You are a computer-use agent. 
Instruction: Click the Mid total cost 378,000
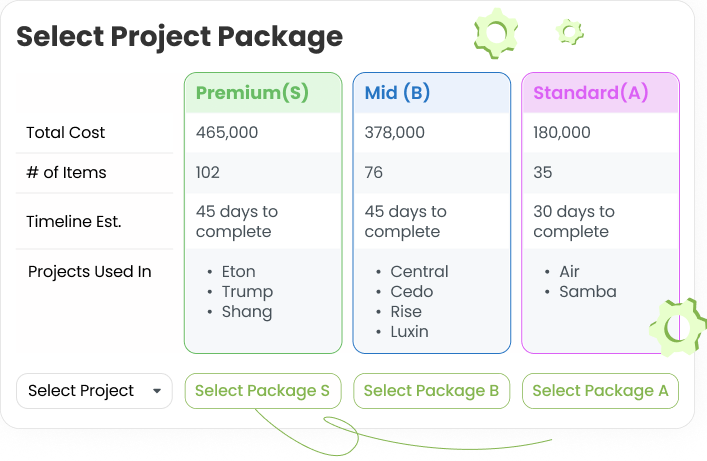pos(395,133)
